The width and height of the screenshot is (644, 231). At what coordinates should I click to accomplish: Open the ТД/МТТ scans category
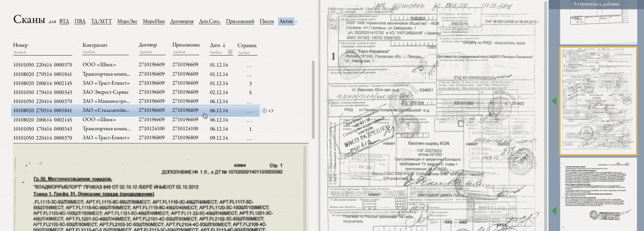(101, 21)
